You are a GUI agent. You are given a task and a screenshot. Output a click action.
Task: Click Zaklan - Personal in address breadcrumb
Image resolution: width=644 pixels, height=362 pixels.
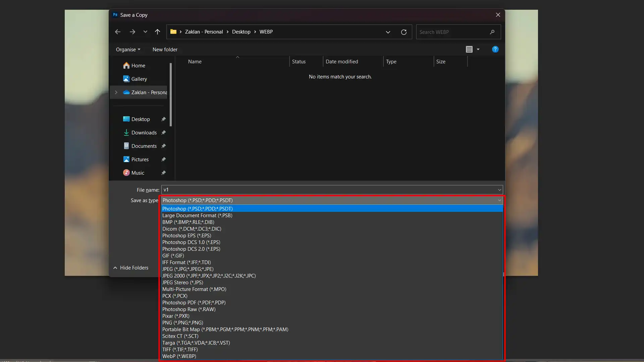click(204, 32)
